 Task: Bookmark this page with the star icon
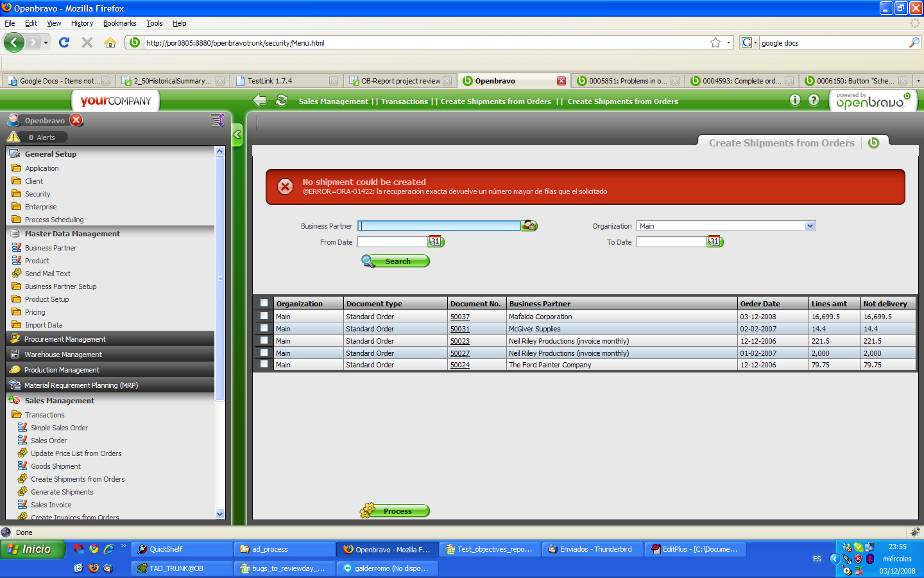tap(715, 42)
